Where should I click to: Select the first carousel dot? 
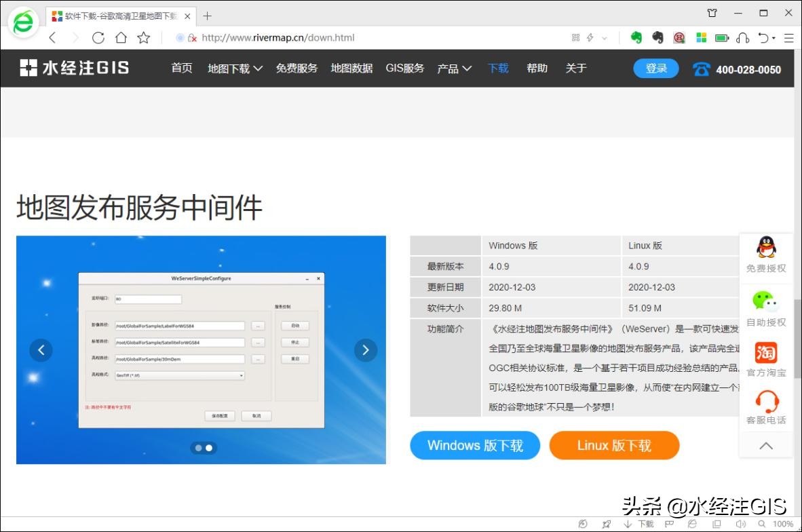click(198, 448)
